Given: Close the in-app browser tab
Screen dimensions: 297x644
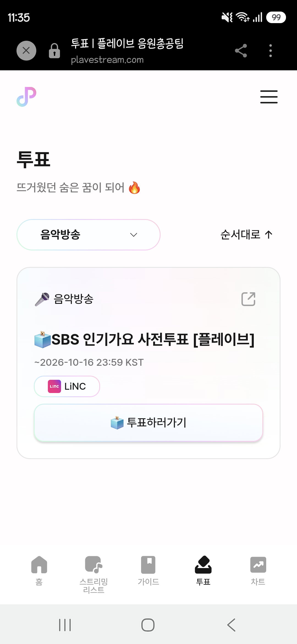Looking at the screenshot, I should pos(26,51).
